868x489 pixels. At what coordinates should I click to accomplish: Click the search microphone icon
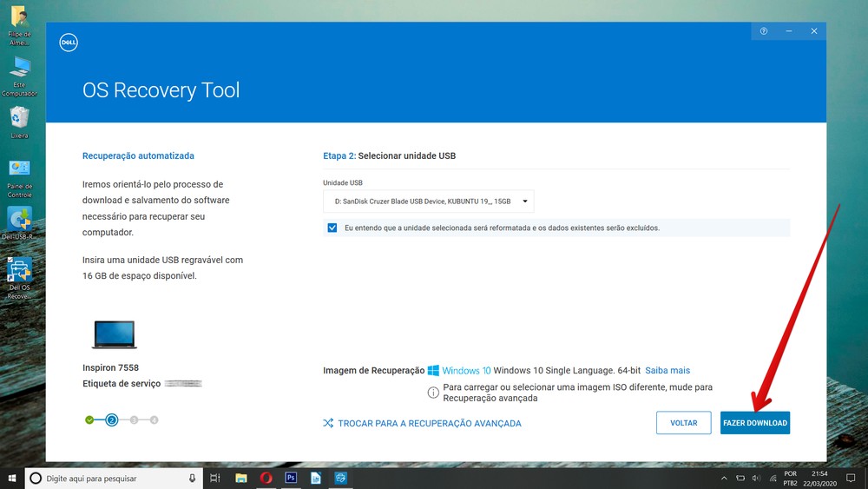tap(192, 479)
